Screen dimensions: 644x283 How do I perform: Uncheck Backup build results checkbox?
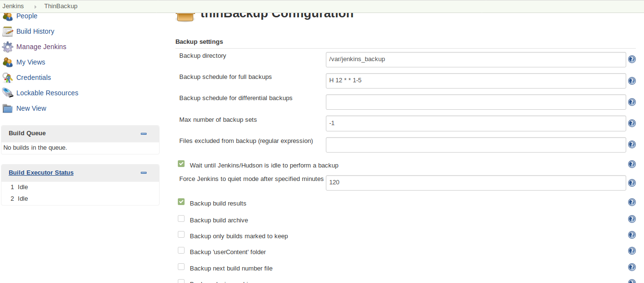pos(181,202)
